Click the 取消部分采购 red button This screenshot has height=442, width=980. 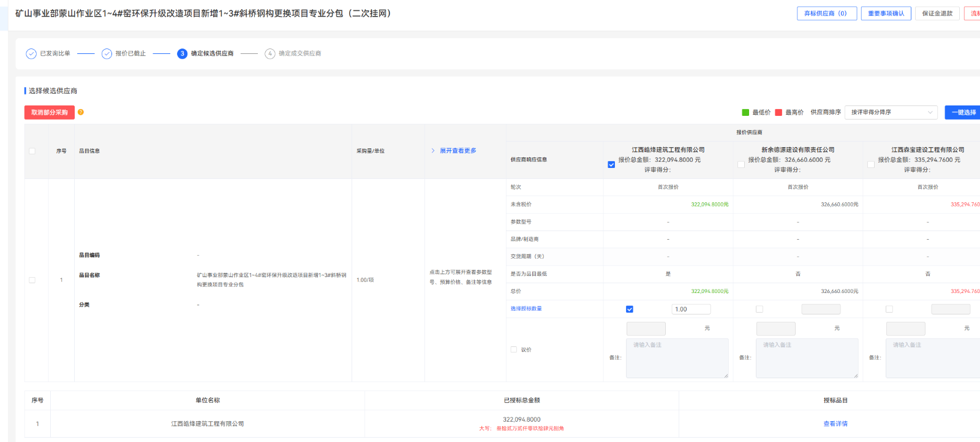[x=50, y=113]
